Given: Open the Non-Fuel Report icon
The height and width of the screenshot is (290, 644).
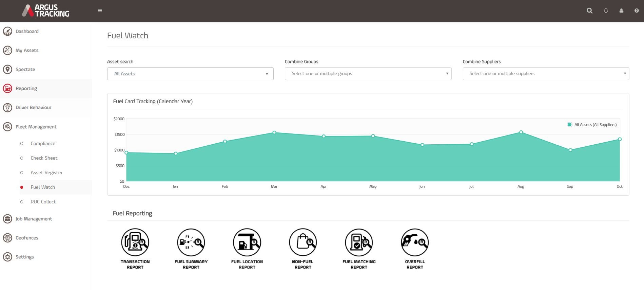Looking at the screenshot, I should click(x=303, y=242).
